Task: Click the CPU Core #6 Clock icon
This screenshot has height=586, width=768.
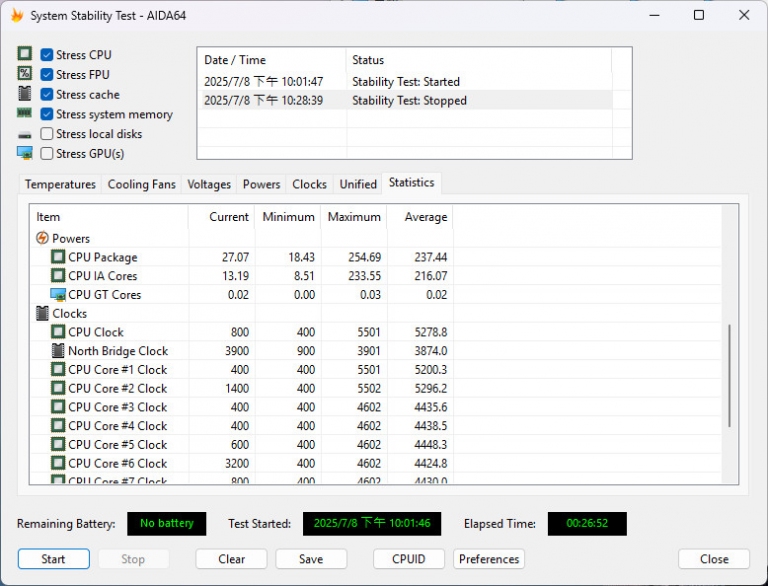Action: point(58,463)
